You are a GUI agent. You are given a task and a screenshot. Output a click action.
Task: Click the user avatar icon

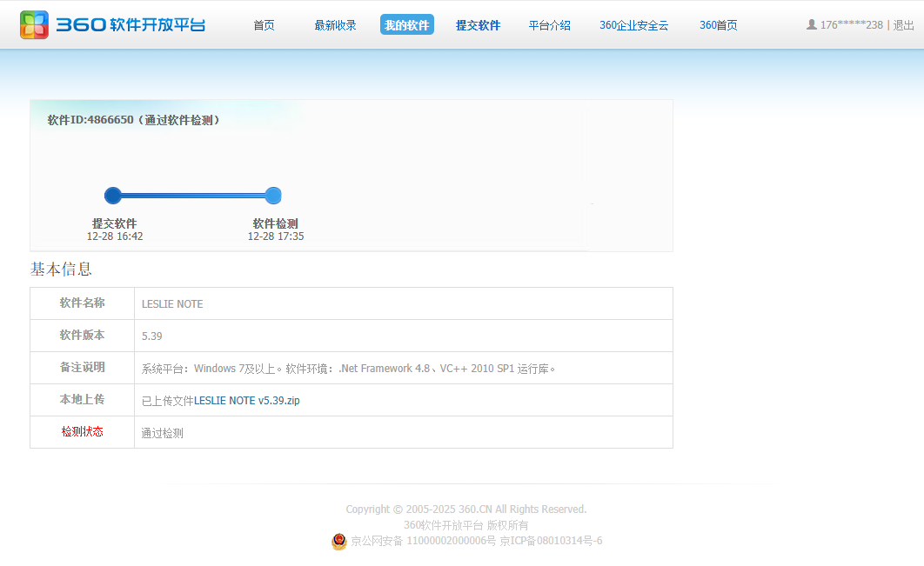[x=811, y=25]
